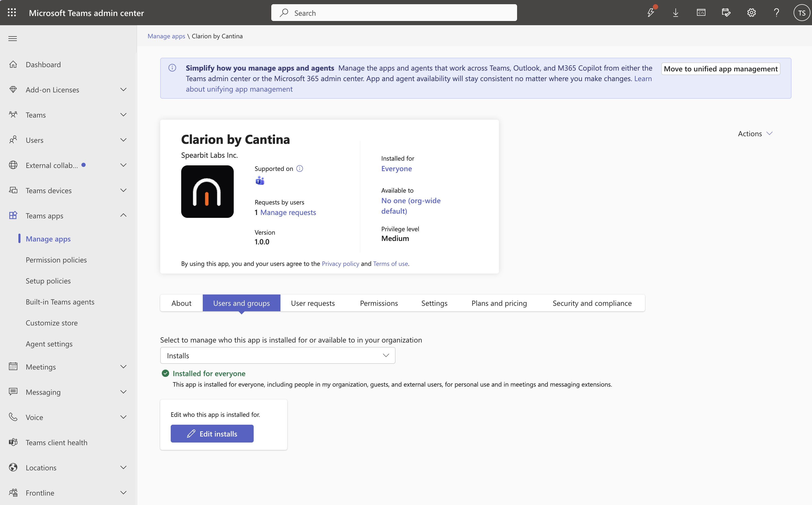Expand the Meetings section chevron
This screenshot has width=812, height=505.
tap(123, 367)
